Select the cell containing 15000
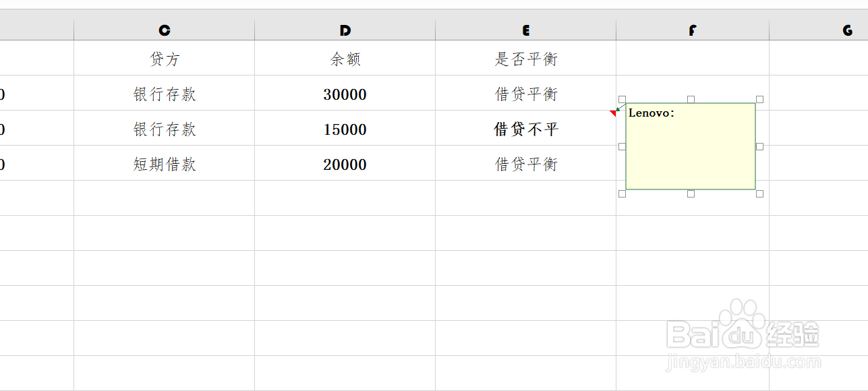The image size is (868, 391). [x=345, y=129]
